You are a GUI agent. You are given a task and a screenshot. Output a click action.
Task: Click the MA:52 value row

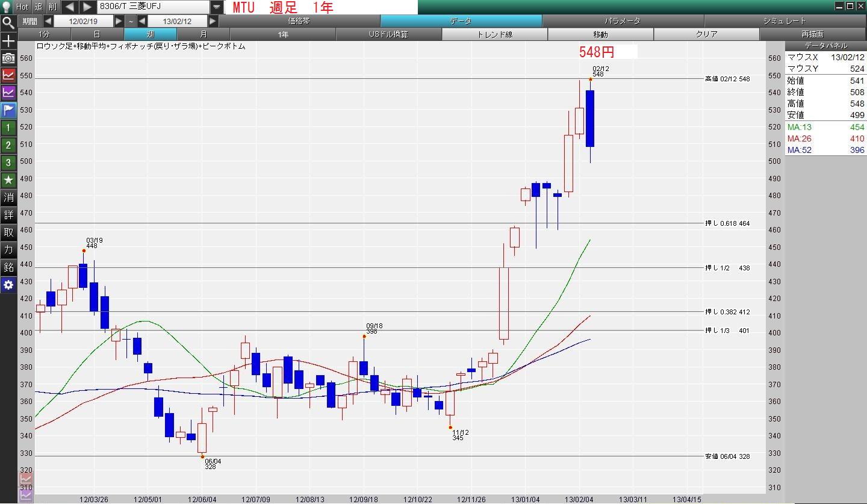point(826,150)
